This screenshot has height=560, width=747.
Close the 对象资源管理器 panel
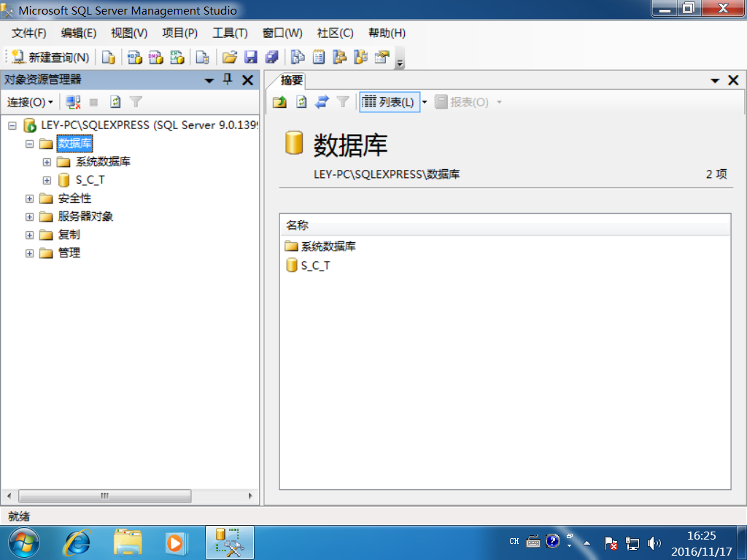click(248, 80)
